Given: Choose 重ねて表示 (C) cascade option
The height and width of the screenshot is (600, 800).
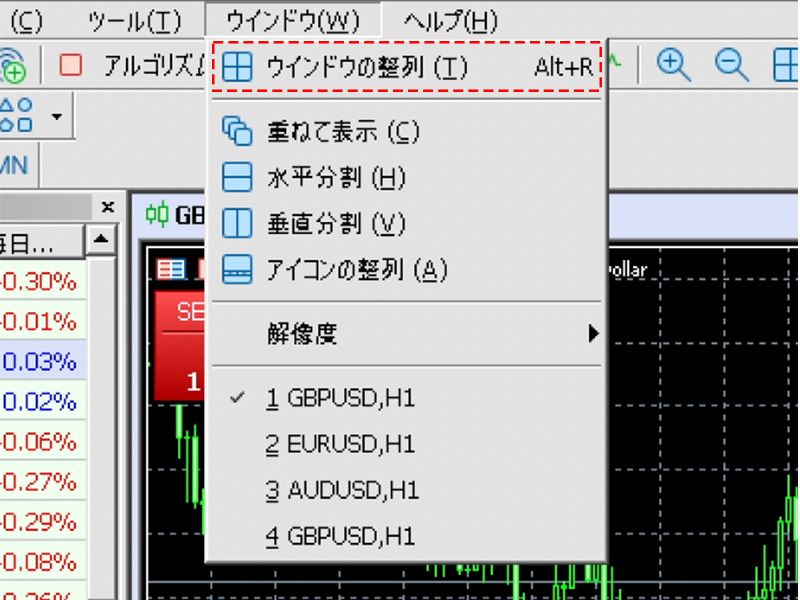Looking at the screenshot, I should 407,132.
